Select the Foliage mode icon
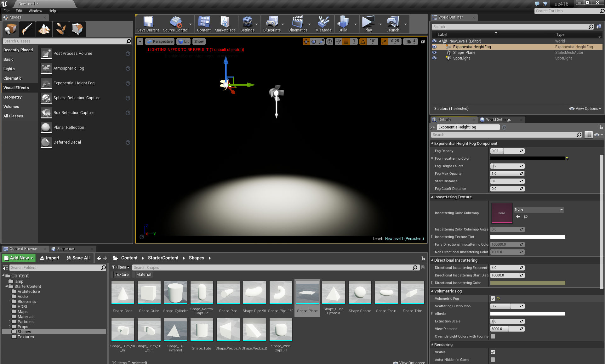 (x=60, y=29)
